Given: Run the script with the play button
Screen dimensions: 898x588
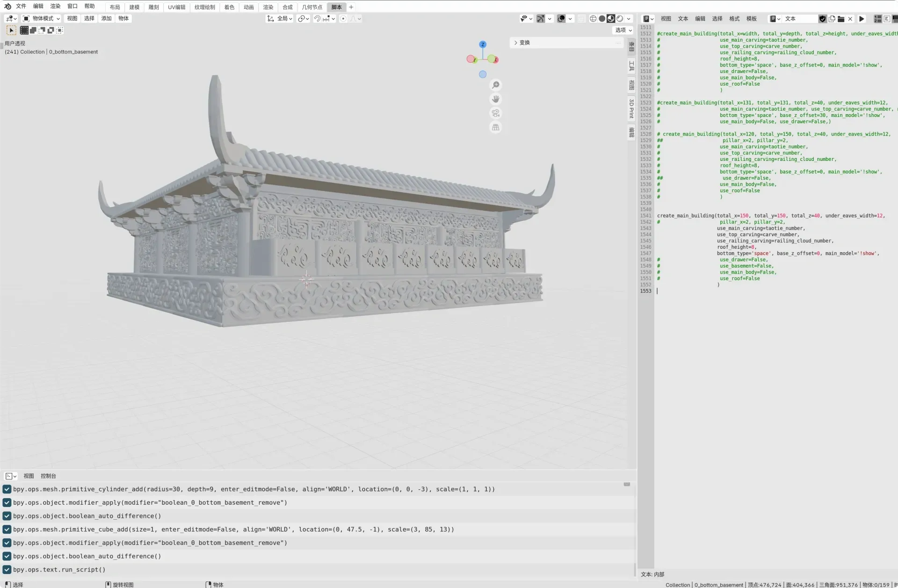Looking at the screenshot, I should point(862,19).
